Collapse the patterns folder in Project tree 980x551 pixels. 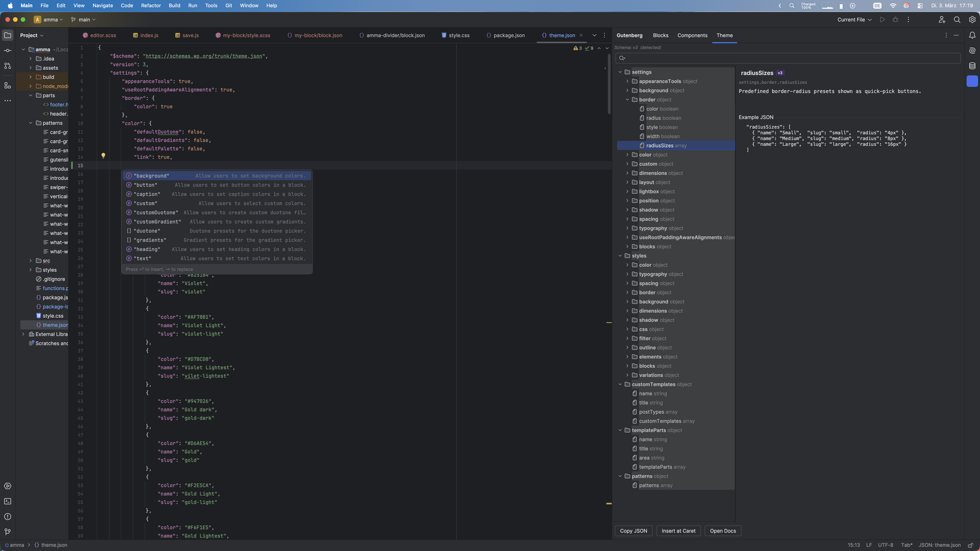click(31, 123)
